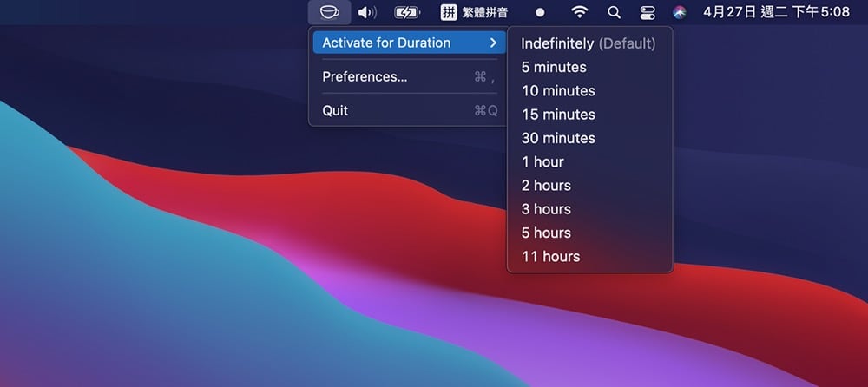Click the white dot menu bar icon
This screenshot has width=868, height=387.
point(540,12)
